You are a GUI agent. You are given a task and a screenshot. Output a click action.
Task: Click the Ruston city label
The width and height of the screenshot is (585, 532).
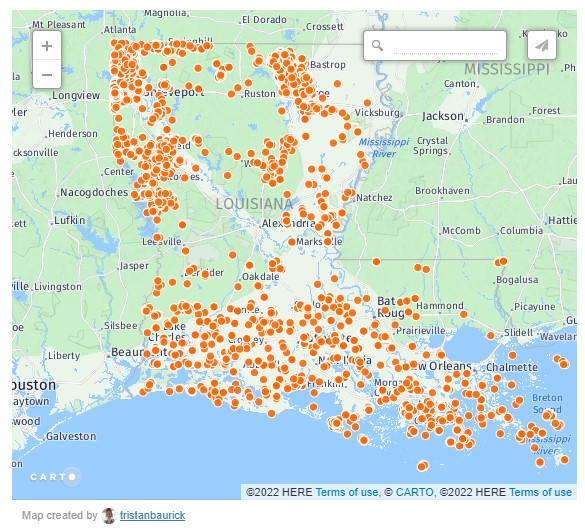pos(259,94)
